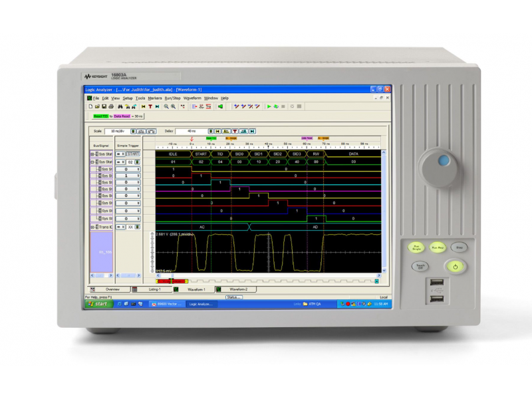Expand the Trans ID bus row
This screenshot has height=399, width=532.
point(92,227)
